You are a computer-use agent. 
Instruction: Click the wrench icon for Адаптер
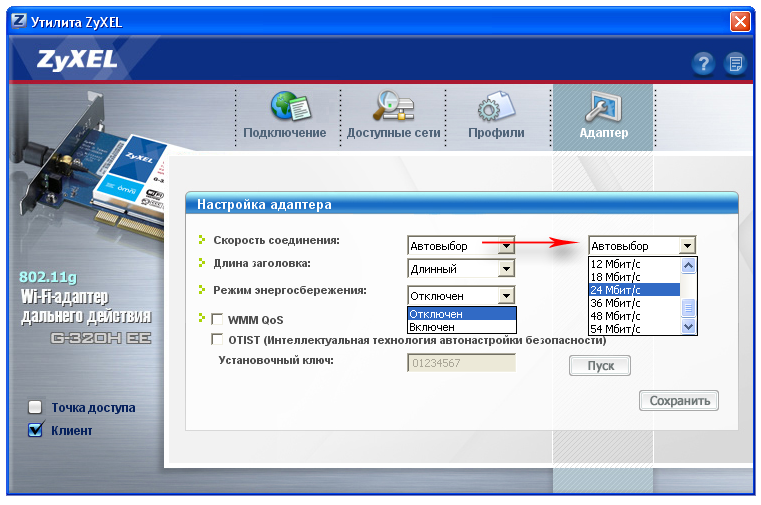tap(603, 106)
